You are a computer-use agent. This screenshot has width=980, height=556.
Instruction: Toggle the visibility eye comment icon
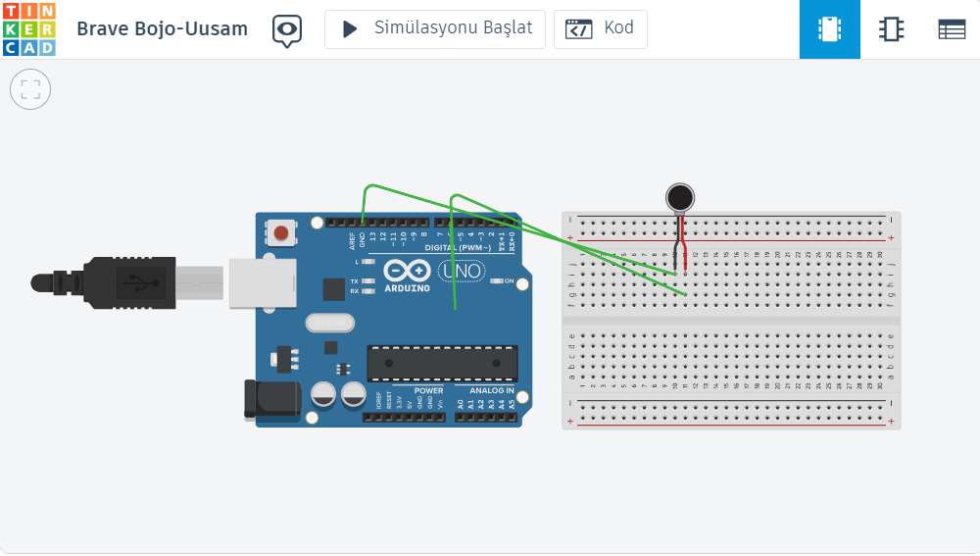[x=286, y=29]
